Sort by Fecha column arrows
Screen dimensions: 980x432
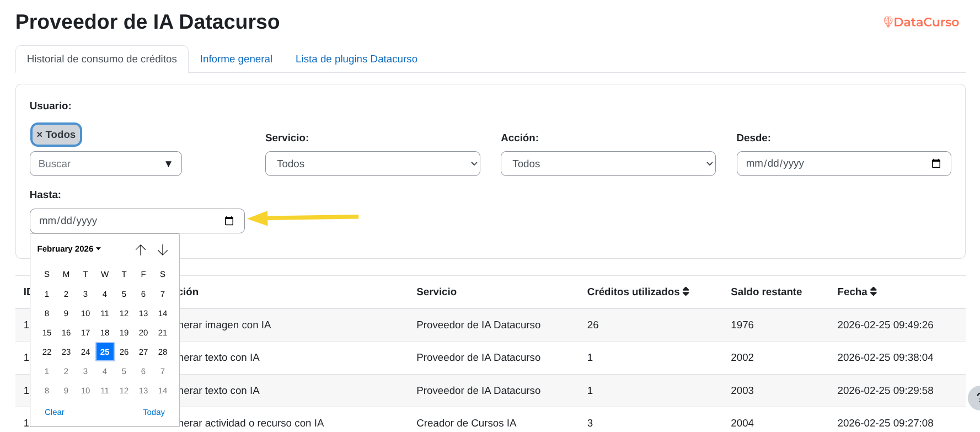[x=873, y=292]
